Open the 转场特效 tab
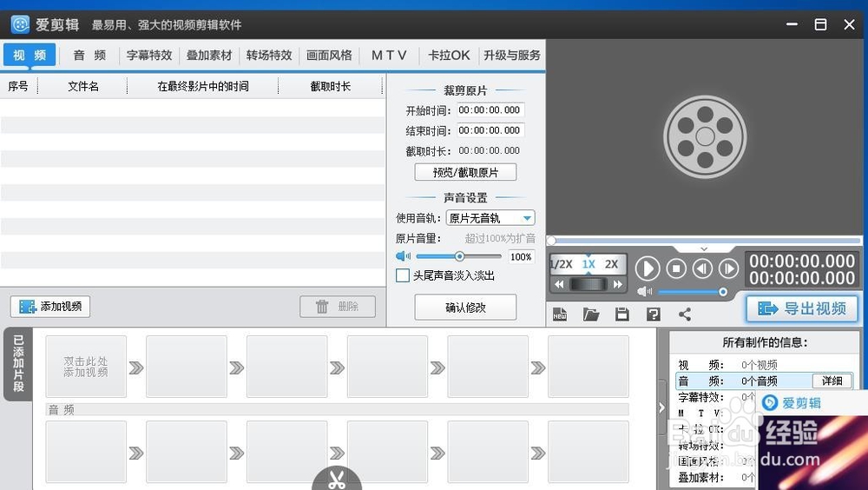868x490 pixels. pyautogui.click(x=269, y=55)
